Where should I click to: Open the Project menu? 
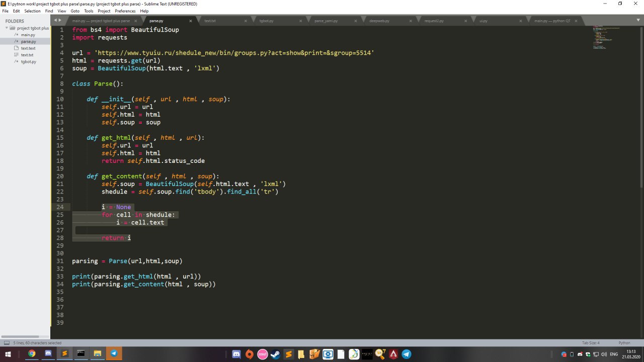point(104,11)
